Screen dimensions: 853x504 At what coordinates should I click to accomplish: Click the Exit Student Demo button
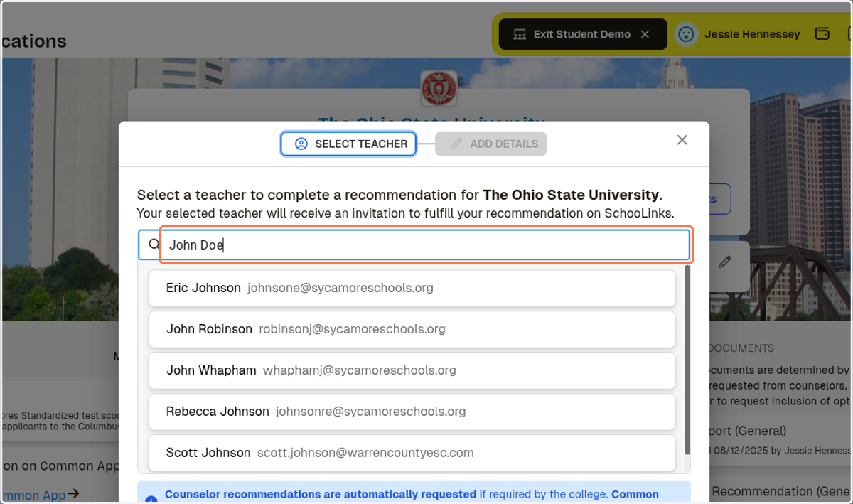tap(583, 34)
